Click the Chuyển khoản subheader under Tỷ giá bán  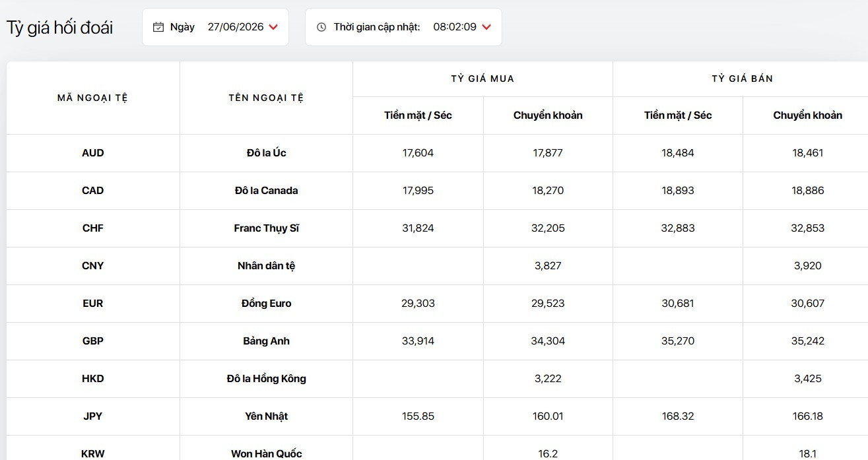click(x=808, y=115)
